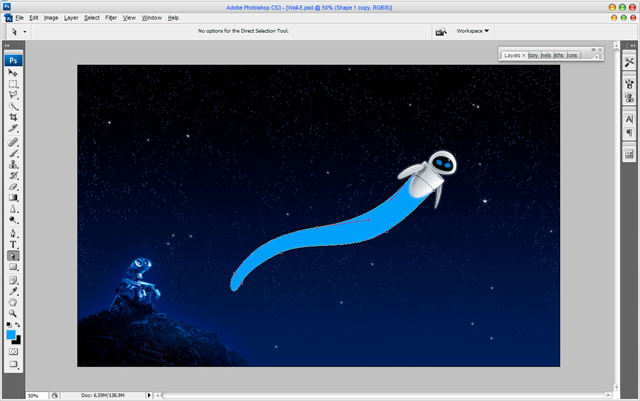Click the horizontal scrollbar at the bottom

pyautogui.click(x=382, y=395)
